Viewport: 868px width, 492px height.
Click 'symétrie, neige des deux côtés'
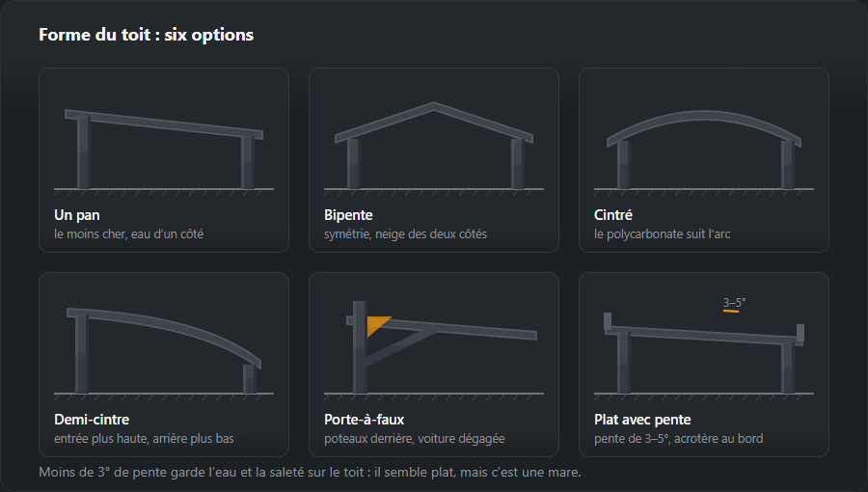[406, 234]
